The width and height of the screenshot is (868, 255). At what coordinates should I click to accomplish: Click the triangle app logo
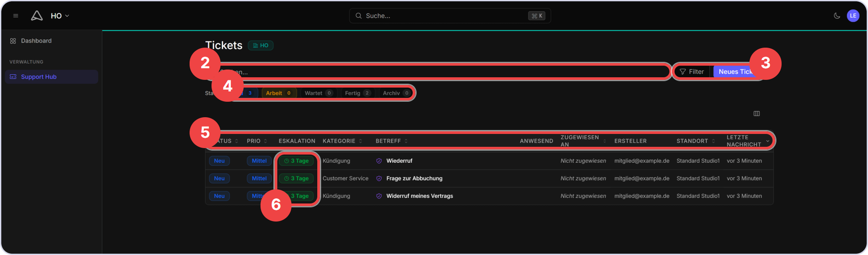click(37, 16)
